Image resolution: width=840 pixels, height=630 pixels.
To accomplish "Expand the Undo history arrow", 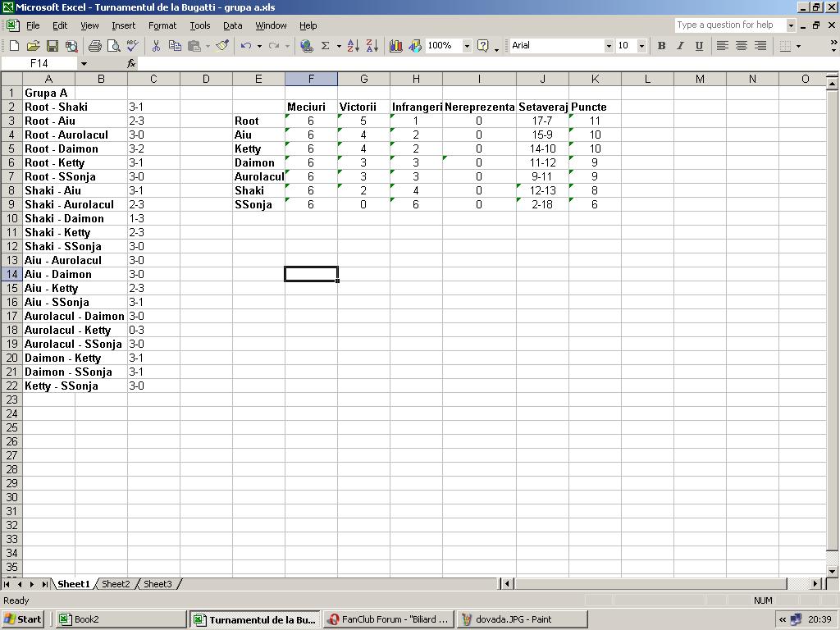I will 259,46.
